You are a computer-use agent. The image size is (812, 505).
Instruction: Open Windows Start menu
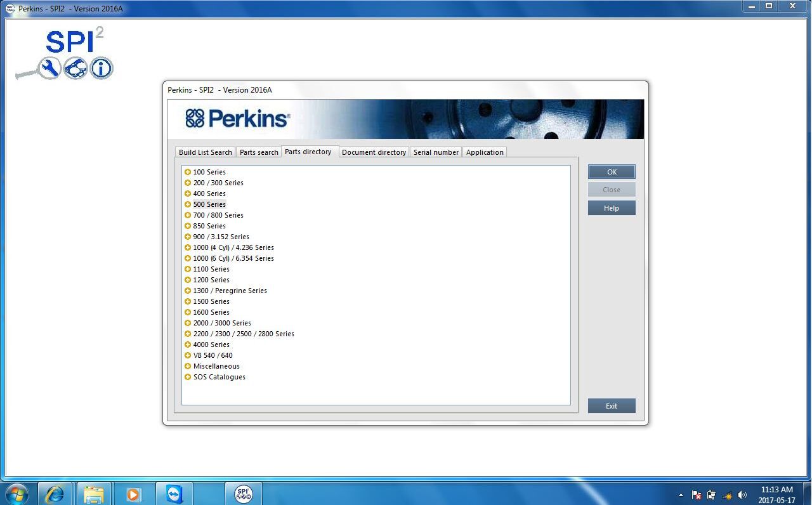coord(17,494)
